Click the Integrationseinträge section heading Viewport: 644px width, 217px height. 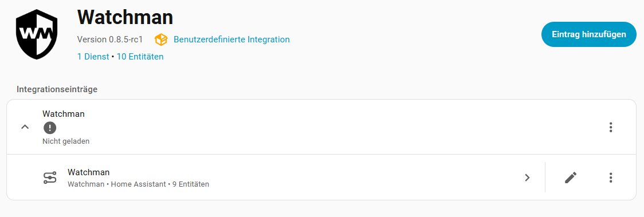click(57, 89)
